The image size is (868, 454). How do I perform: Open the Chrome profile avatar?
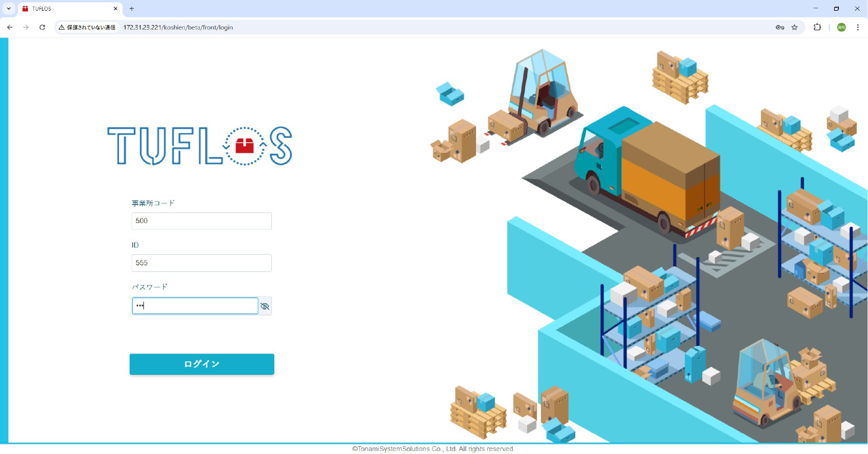point(841,27)
